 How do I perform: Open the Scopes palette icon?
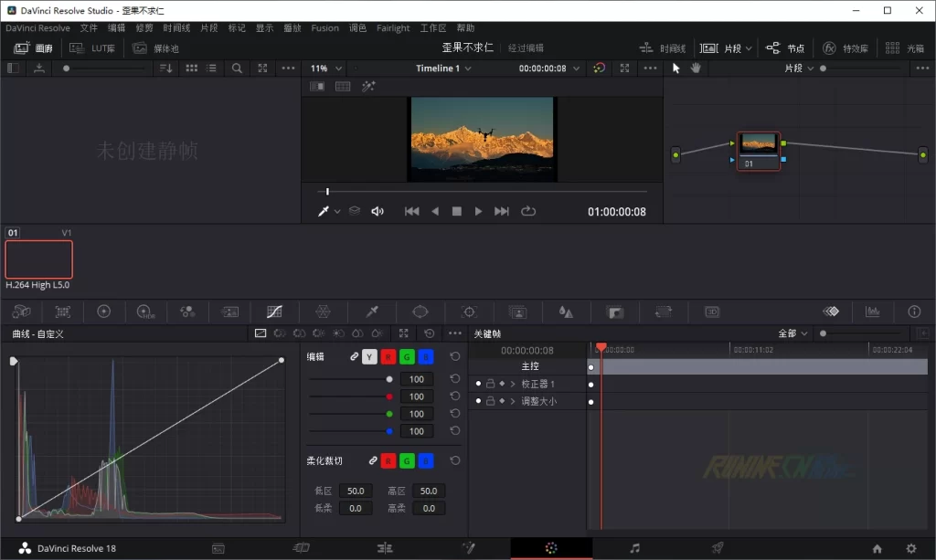point(873,312)
